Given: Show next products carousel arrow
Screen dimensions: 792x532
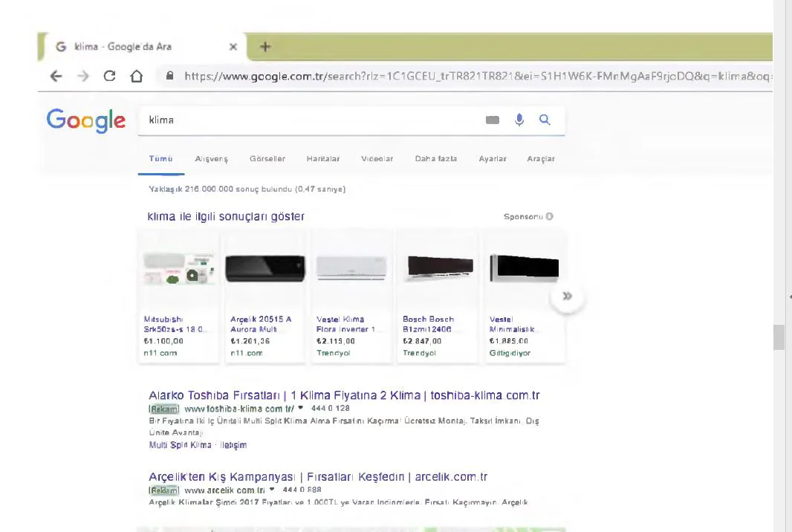Looking at the screenshot, I should 567,296.
